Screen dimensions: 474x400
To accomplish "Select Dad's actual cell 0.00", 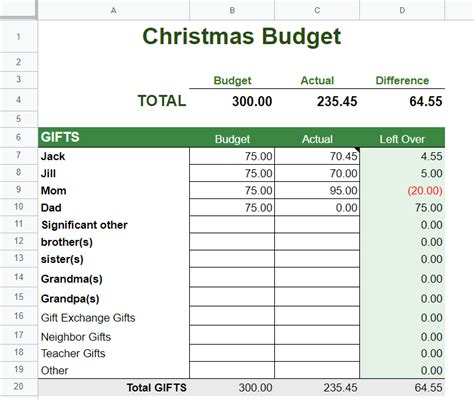I will pyautogui.click(x=317, y=208).
